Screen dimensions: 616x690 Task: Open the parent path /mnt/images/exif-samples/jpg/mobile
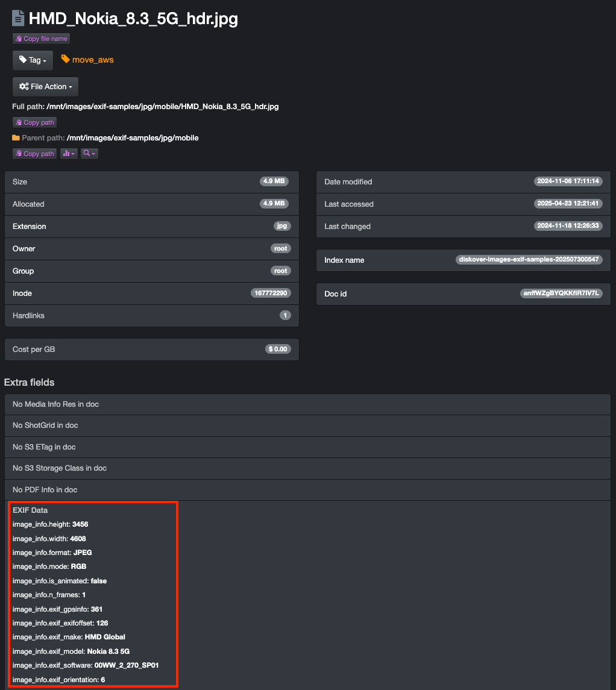pyautogui.click(x=133, y=138)
